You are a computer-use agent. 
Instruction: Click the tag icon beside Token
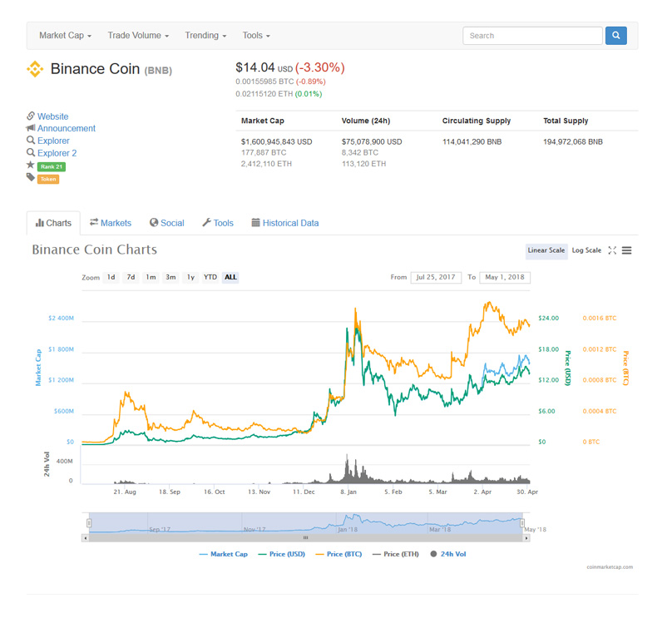pyautogui.click(x=31, y=177)
